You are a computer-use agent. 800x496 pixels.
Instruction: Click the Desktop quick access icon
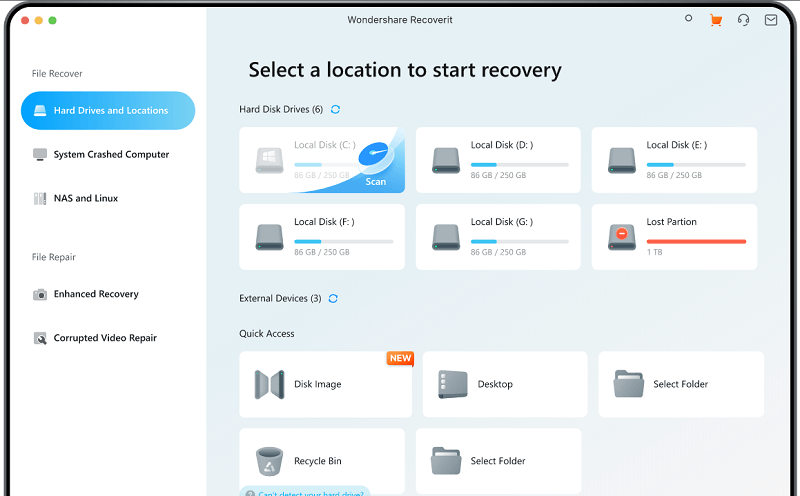(453, 385)
